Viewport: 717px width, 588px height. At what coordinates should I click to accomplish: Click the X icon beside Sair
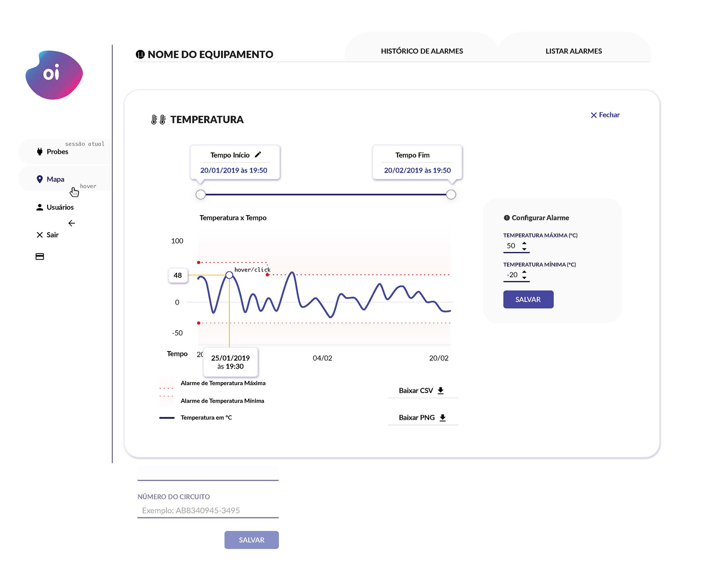click(x=40, y=235)
